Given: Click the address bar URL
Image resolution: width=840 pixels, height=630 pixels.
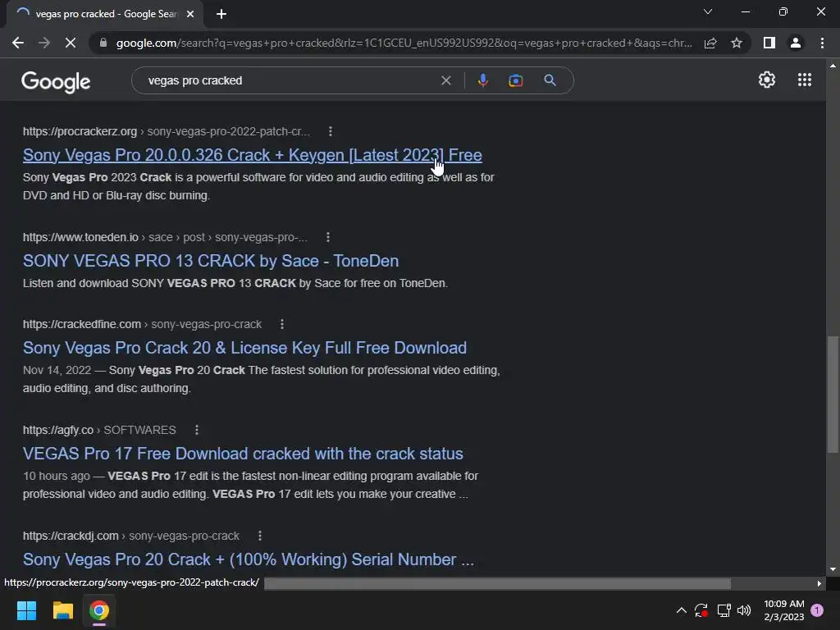Looking at the screenshot, I should click(404, 43).
